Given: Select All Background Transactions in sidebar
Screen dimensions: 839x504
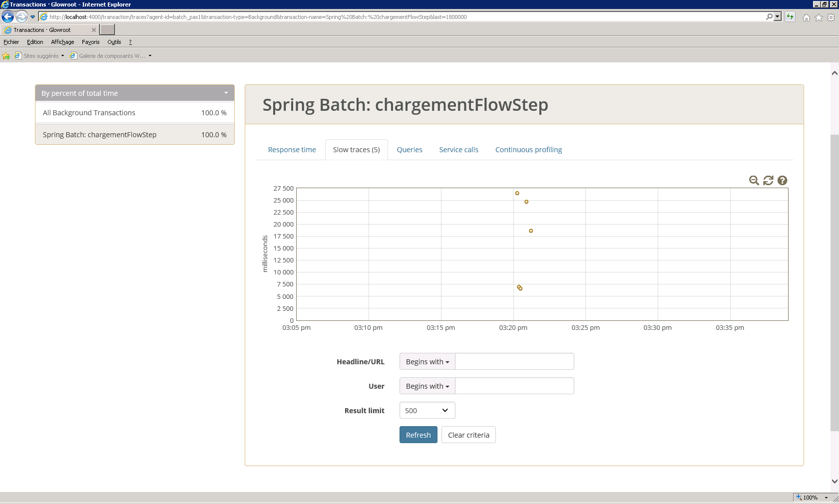Looking at the screenshot, I should (89, 113).
